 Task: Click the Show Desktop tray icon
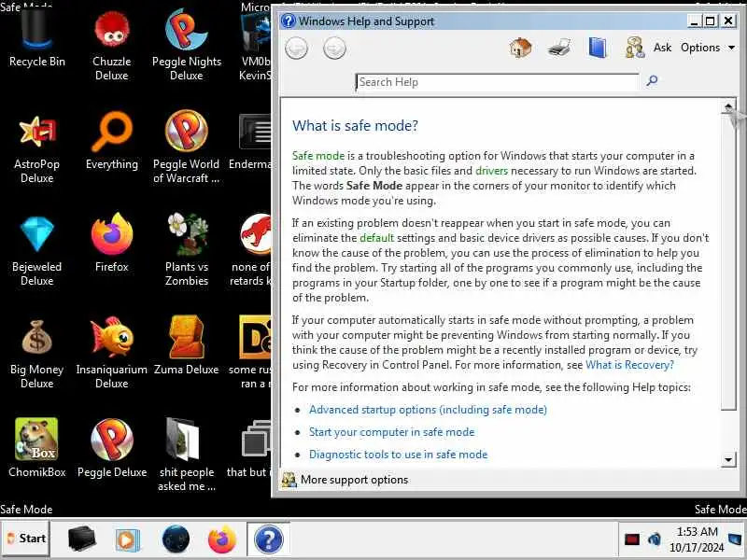click(736, 539)
